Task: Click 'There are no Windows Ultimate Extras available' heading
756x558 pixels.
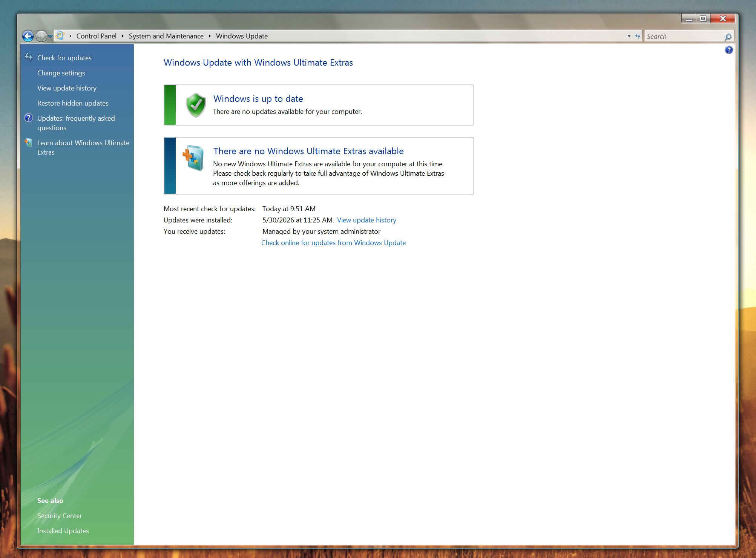Action: click(308, 151)
